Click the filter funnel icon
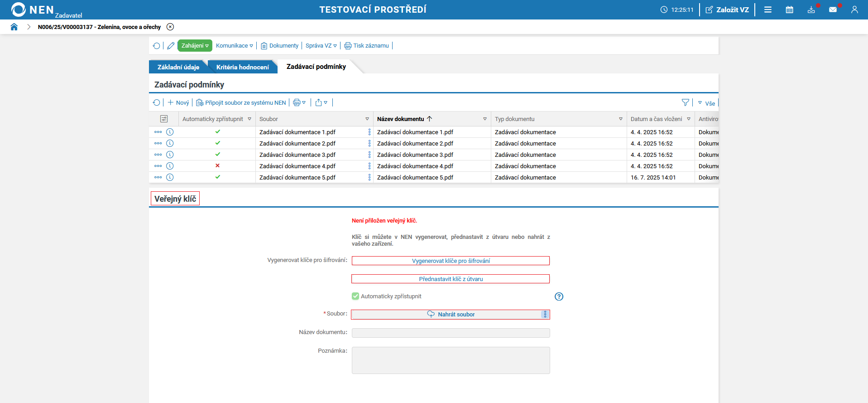 coord(685,103)
